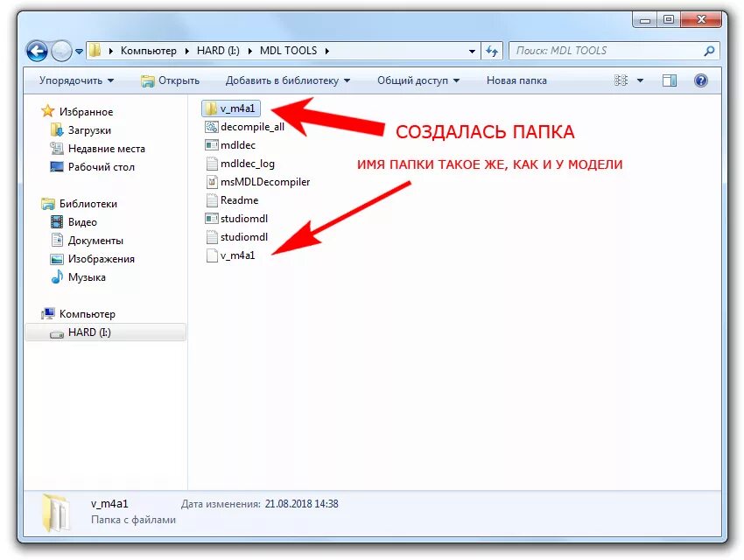Open Добавить в библиотеку menu
Viewport: 744px width, 560px height.
(288, 80)
